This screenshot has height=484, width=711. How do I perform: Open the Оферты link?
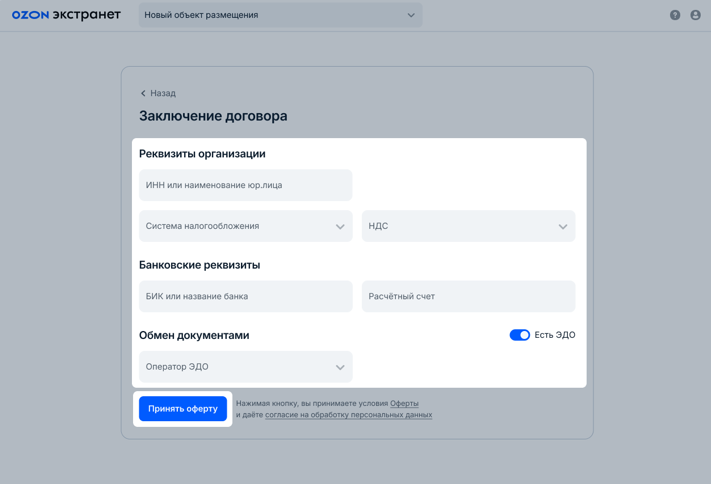(404, 403)
